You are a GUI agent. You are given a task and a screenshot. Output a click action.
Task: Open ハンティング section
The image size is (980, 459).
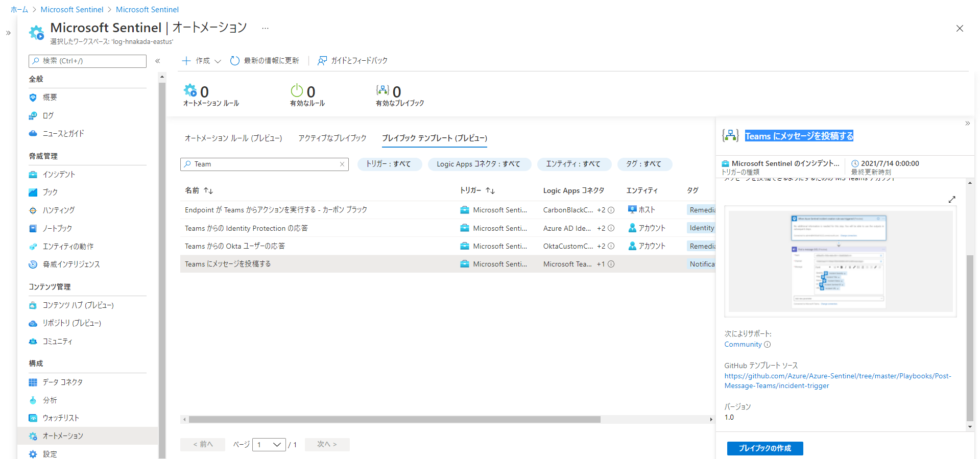59,210
